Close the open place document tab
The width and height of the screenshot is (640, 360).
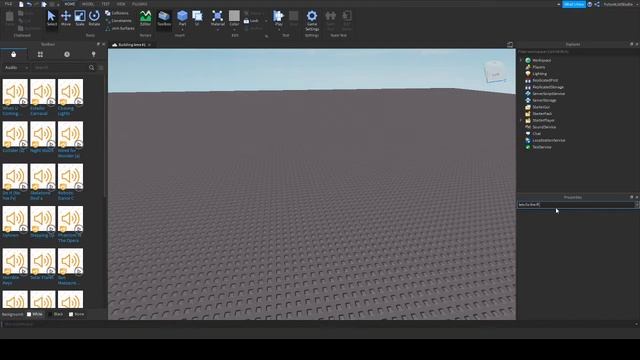click(x=149, y=44)
